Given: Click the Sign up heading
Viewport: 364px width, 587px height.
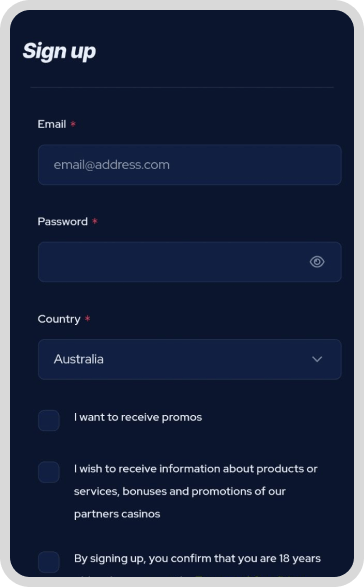Looking at the screenshot, I should 59,51.
